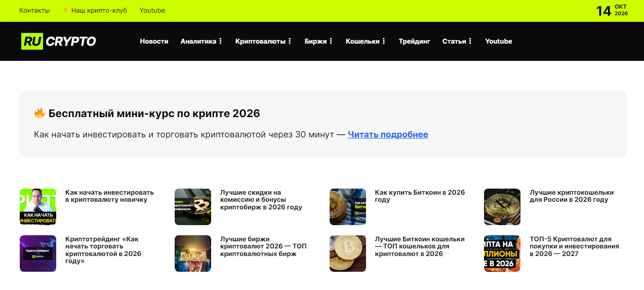The height and width of the screenshot is (290, 644).
Task: Open the Статьи menu item
Action: pos(454,41)
